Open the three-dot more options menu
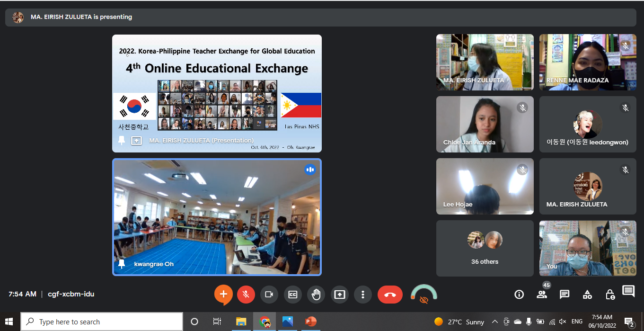 [362, 295]
